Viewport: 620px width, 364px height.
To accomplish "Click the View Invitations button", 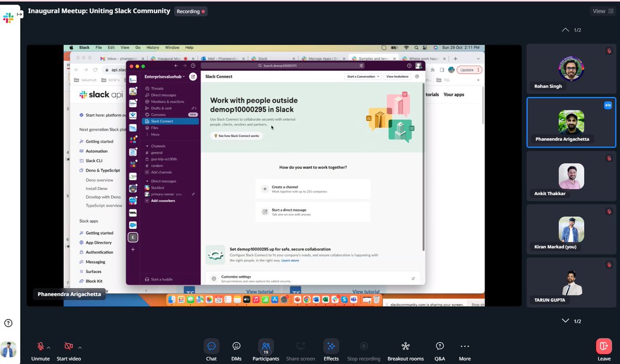I will [397, 76].
